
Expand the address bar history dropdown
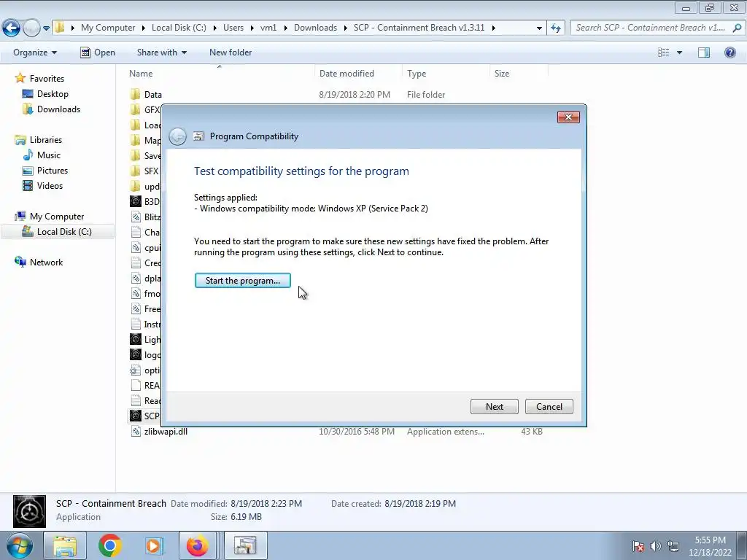pyautogui.click(x=539, y=28)
